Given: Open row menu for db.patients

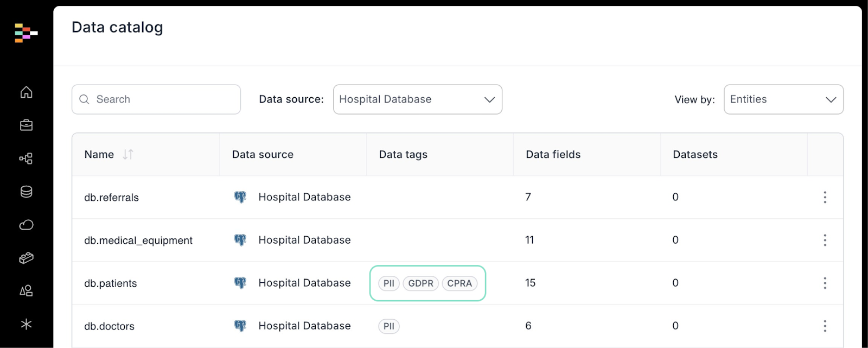Looking at the screenshot, I should point(825,283).
